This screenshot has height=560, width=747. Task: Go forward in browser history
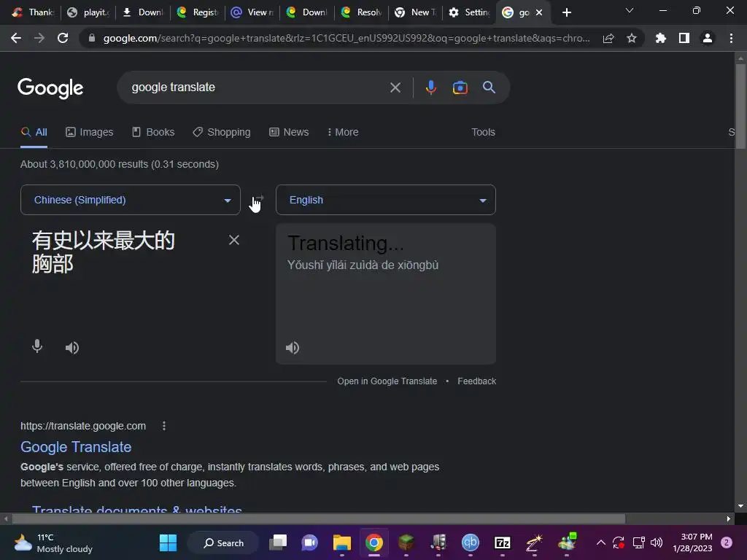39,38
